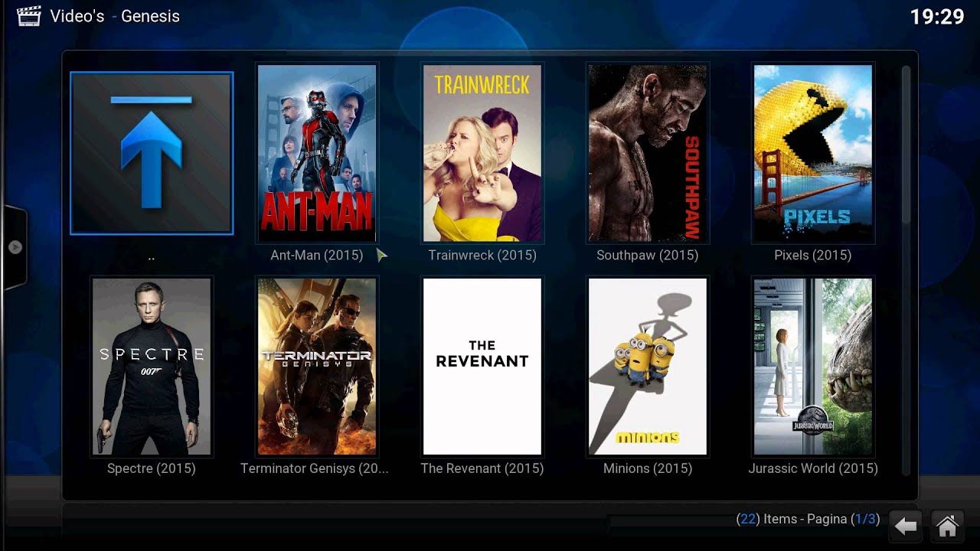The width and height of the screenshot is (980, 551).
Task: Open the Jurassic World poster
Action: pyautogui.click(x=813, y=367)
